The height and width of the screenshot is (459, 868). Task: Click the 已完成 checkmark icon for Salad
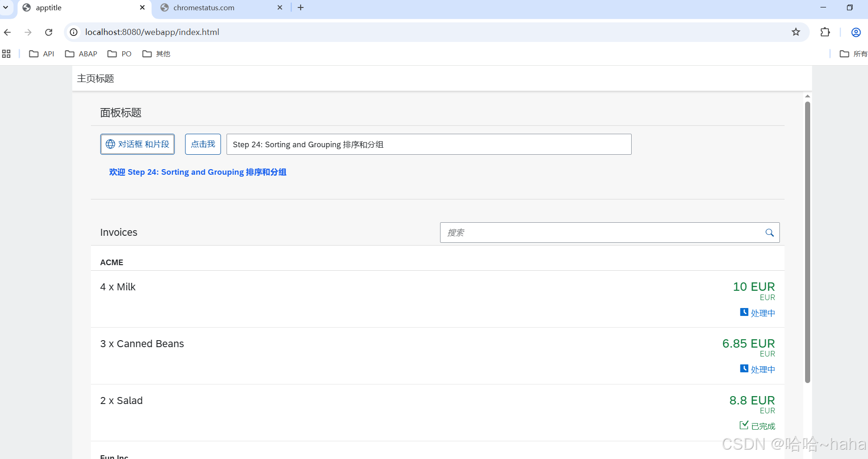(x=744, y=425)
